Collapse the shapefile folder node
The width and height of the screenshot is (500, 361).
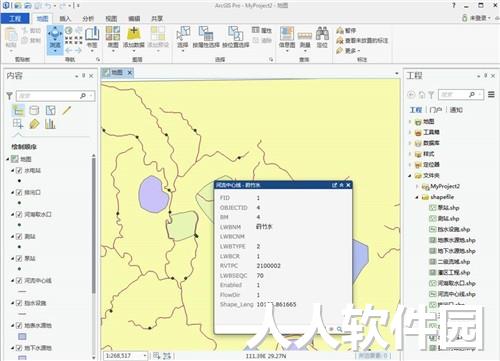(x=417, y=197)
